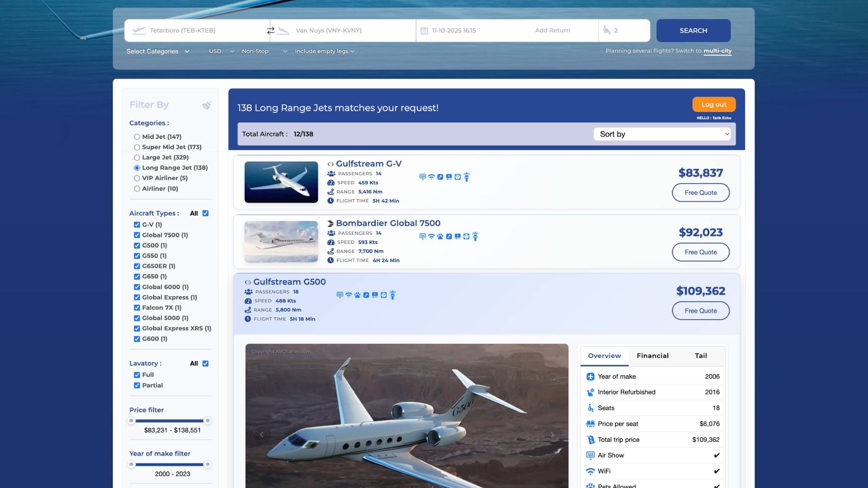Click the multi-city link
Viewport: 868px width, 488px height.
717,51
